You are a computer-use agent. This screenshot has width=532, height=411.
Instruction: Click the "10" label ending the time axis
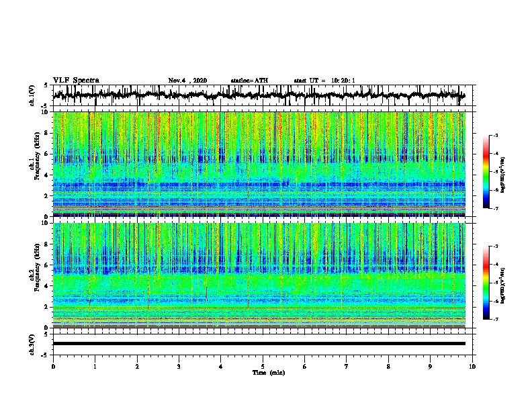pos(472,367)
